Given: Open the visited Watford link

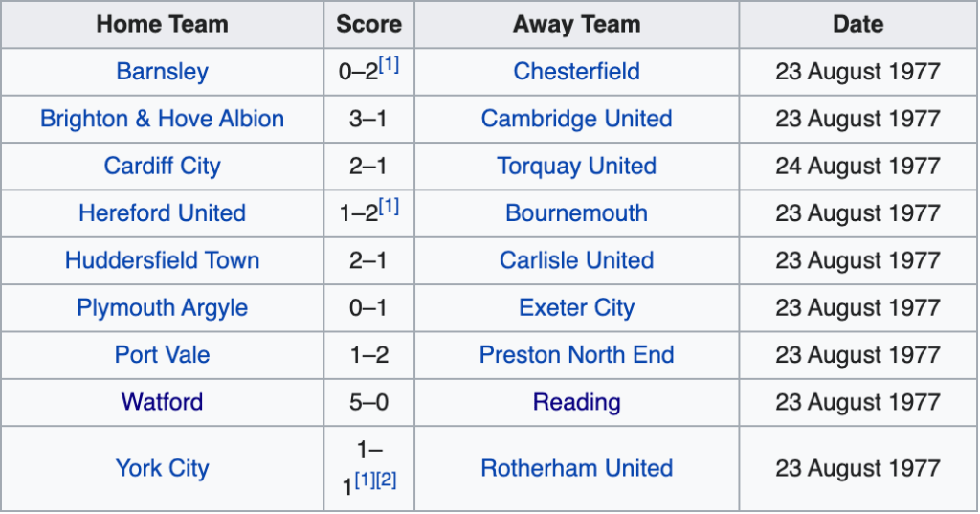Looking at the screenshot, I should [x=162, y=402].
